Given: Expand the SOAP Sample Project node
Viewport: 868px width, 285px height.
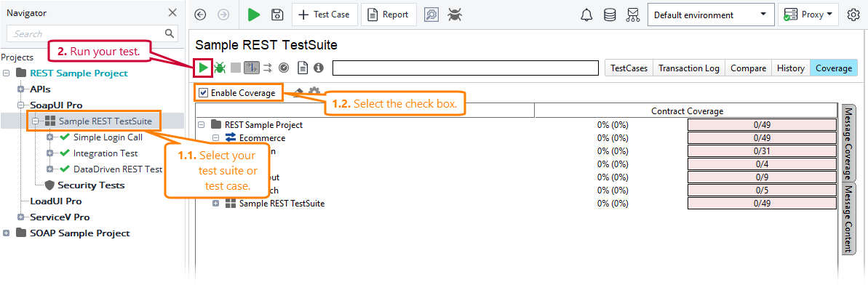Looking at the screenshot, I should click(6, 233).
